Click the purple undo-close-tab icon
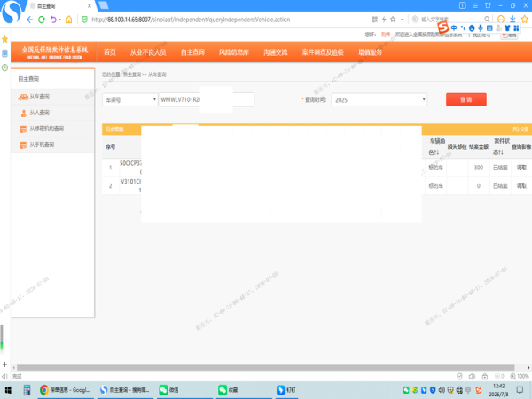The width and height of the screenshot is (532, 399). 53,20
